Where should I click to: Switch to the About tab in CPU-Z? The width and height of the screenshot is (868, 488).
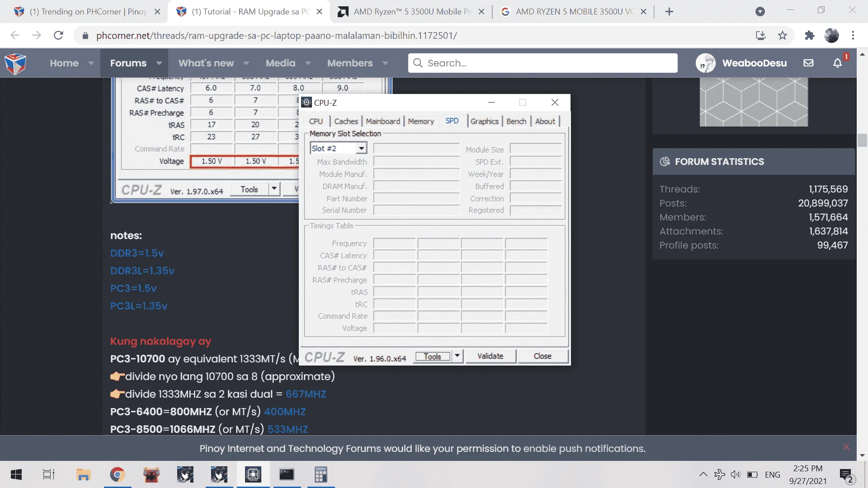click(x=545, y=121)
